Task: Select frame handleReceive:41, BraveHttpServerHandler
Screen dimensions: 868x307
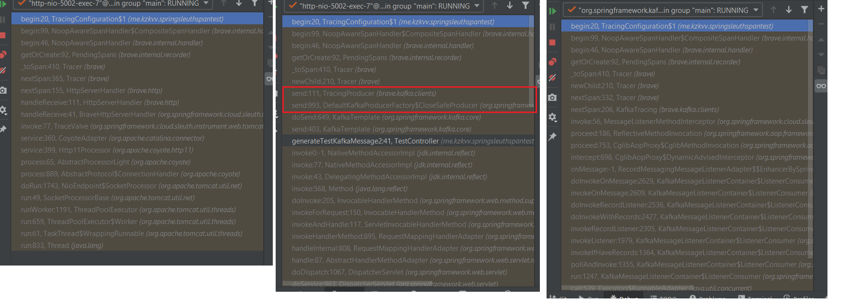Action: [x=137, y=114]
